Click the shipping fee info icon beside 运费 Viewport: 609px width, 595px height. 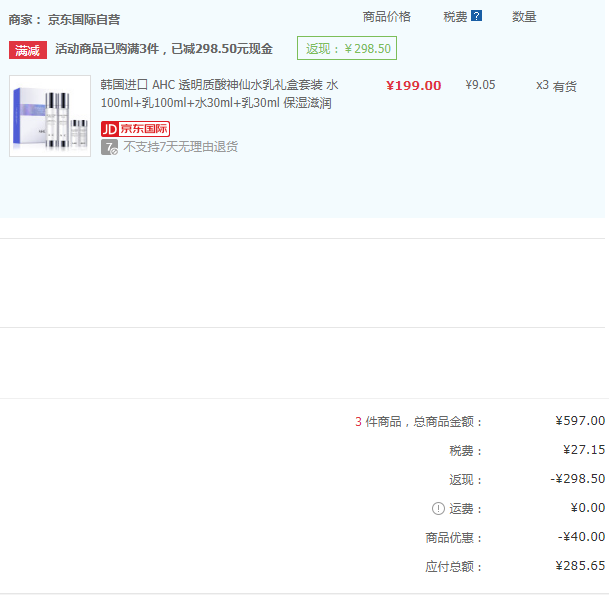pyautogui.click(x=438, y=508)
